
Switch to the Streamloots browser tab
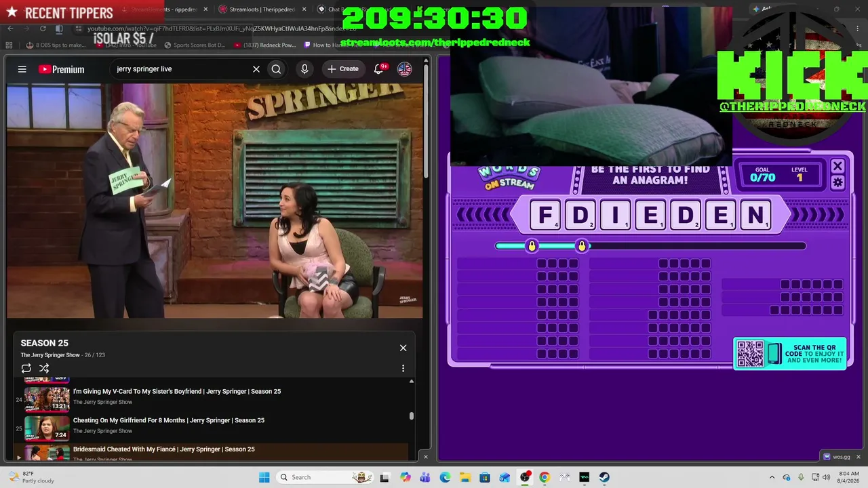click(262, 9)
